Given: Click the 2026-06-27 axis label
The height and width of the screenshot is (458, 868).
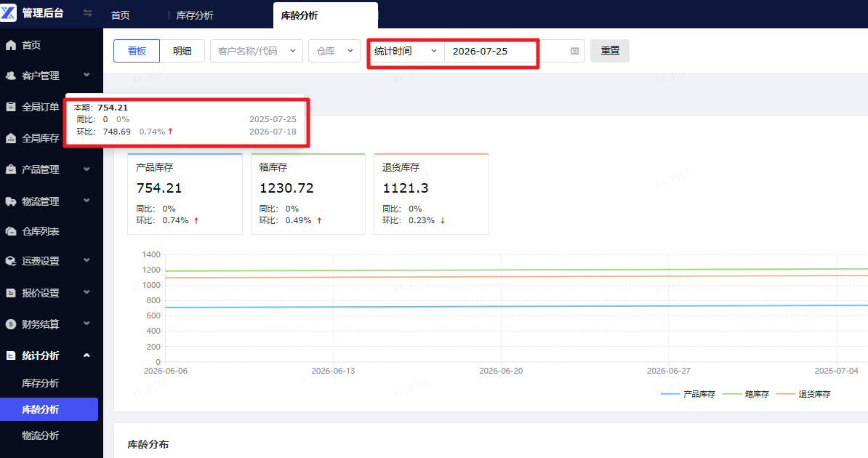Looking at the screenshot, I should (669, 371).
